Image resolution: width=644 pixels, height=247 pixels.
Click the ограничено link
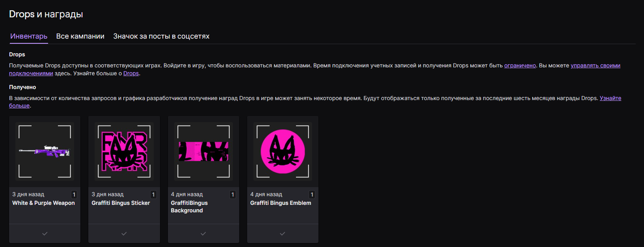[520, 66]
